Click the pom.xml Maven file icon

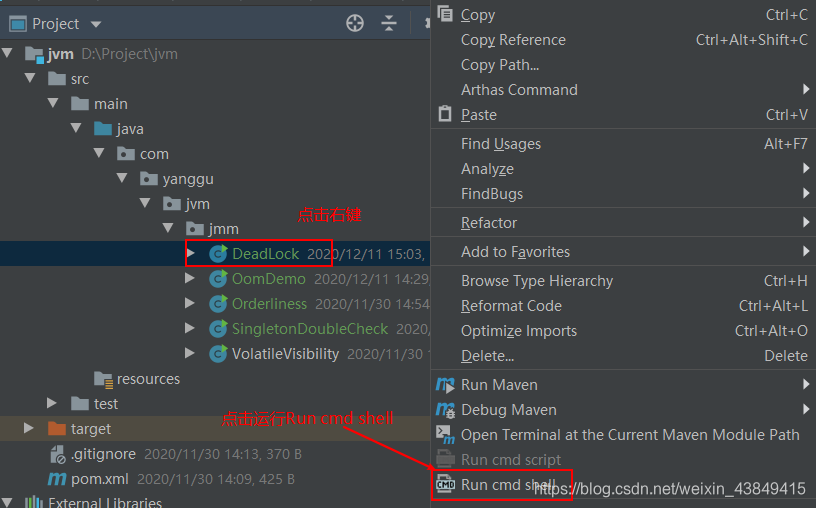pyautogui.click(x=57, y=478)
